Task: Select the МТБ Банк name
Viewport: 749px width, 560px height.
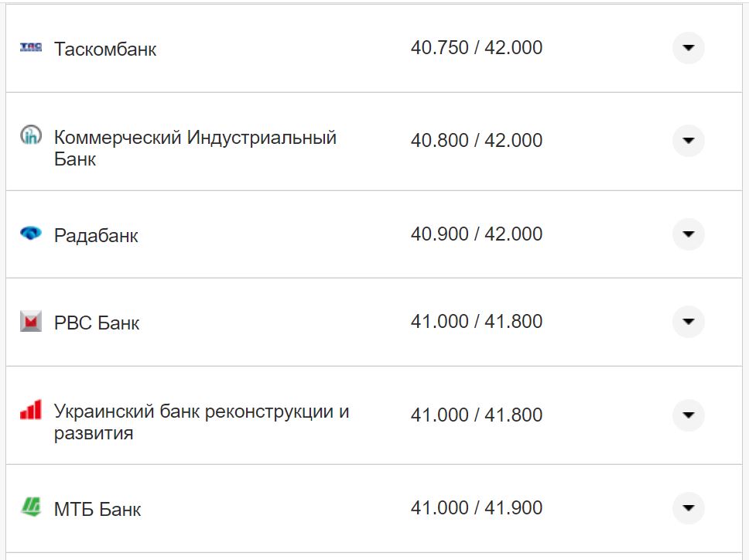Action: pos(97,508)
